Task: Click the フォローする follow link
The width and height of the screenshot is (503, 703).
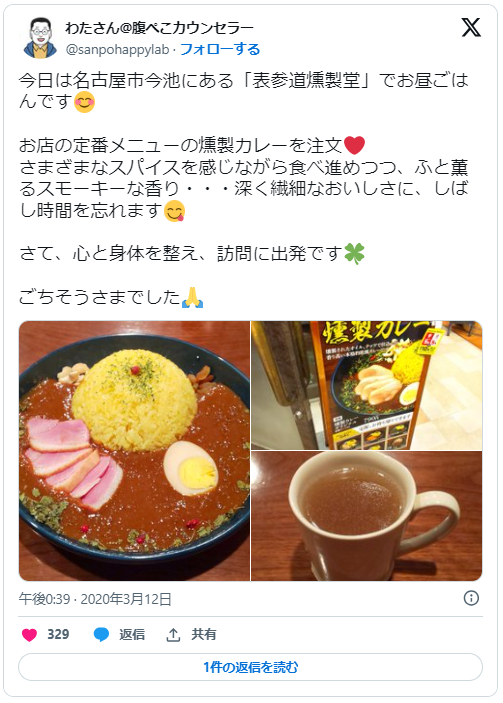Action: [220, 49]
